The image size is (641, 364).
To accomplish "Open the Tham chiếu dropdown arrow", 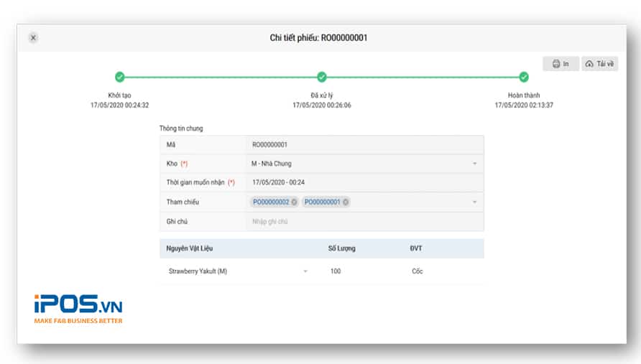I will 474,202.
